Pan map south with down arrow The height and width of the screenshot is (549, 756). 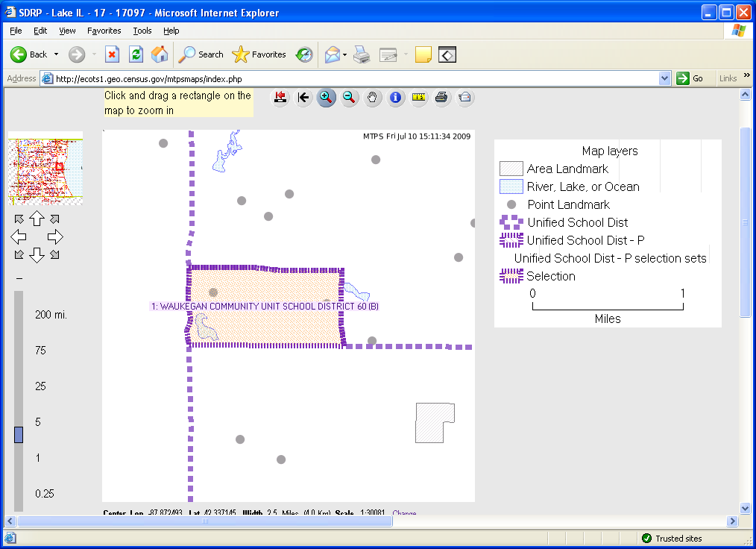pos(37,254)
